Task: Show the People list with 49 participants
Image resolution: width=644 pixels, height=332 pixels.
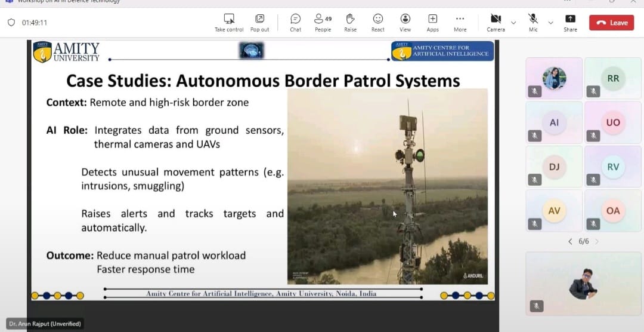Action: (323, 23)
